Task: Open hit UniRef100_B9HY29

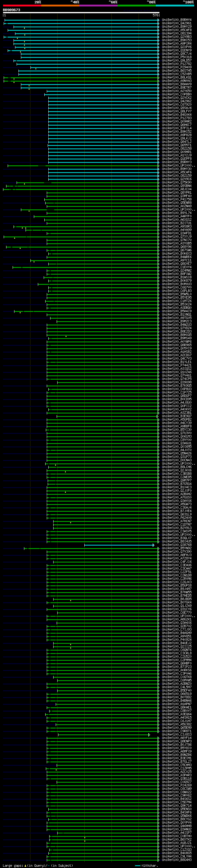Action: pos(176,26)
